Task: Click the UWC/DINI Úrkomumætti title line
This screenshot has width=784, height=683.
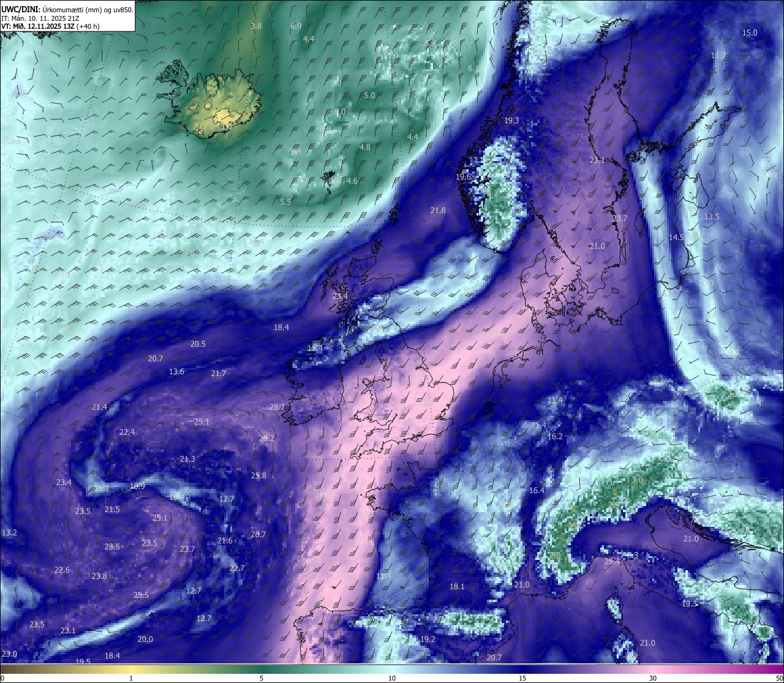Action: [x=67, y=10]
